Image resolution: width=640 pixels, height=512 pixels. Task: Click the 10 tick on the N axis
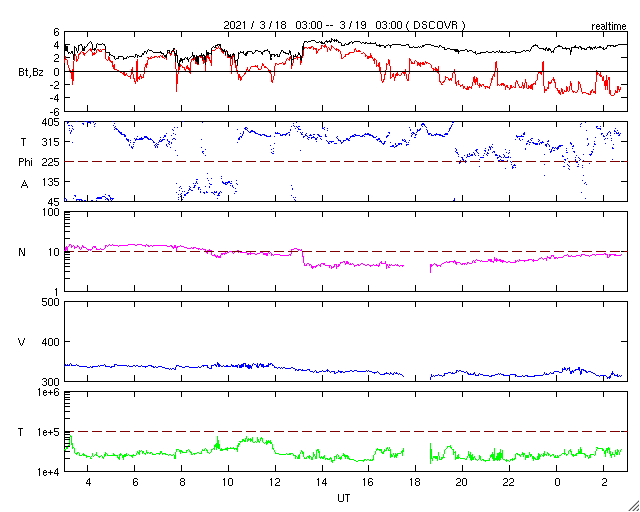tap(54, 252)
